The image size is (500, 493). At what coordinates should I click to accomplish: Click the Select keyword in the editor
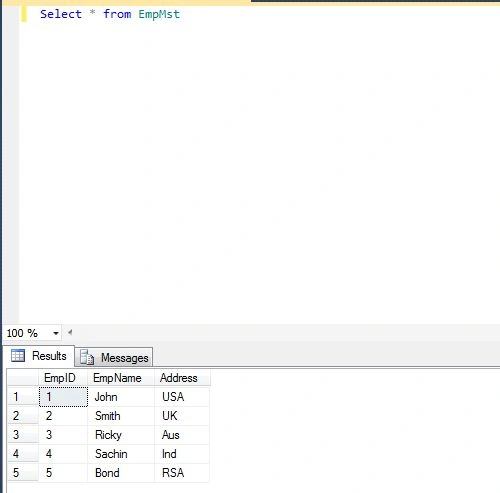tap(61, 14)
